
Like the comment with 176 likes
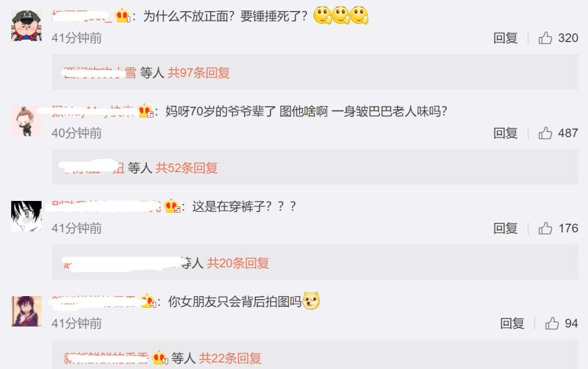tap(545, 228)
